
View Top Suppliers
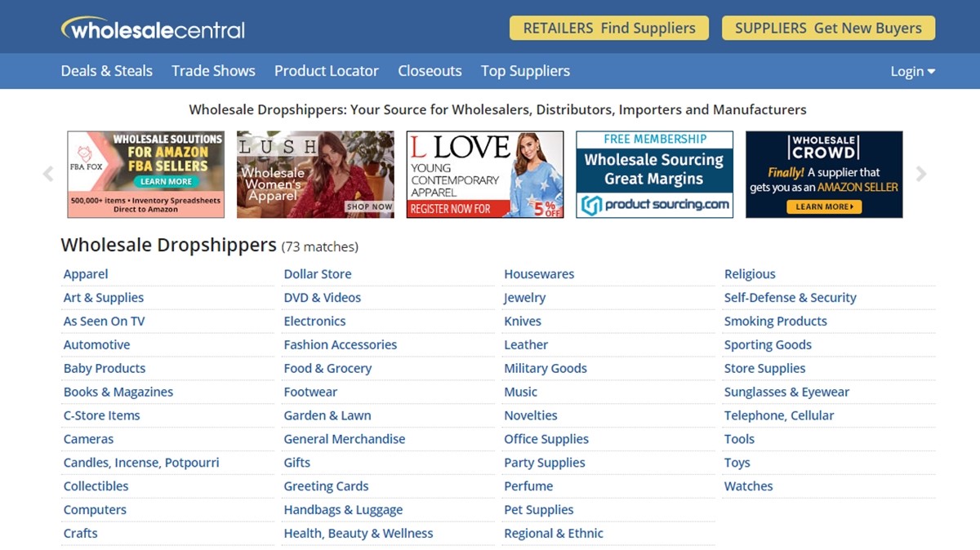[525, 71]
